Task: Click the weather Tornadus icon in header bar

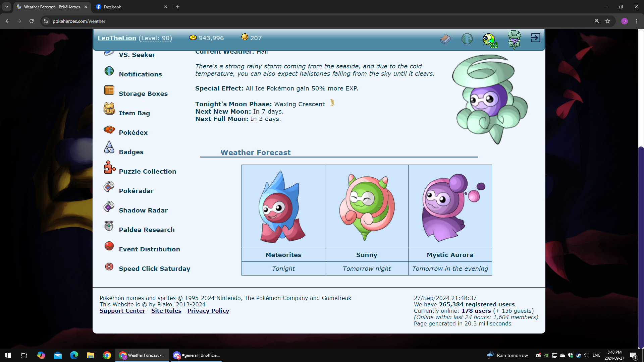Action: point(514,40)
